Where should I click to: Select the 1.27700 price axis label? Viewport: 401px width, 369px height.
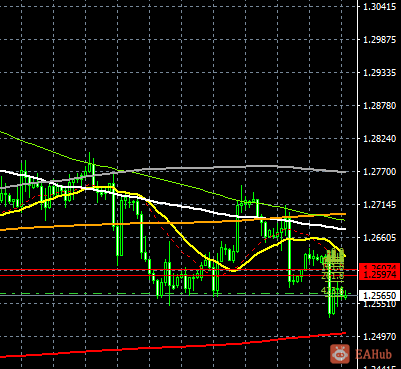point(379,172)
